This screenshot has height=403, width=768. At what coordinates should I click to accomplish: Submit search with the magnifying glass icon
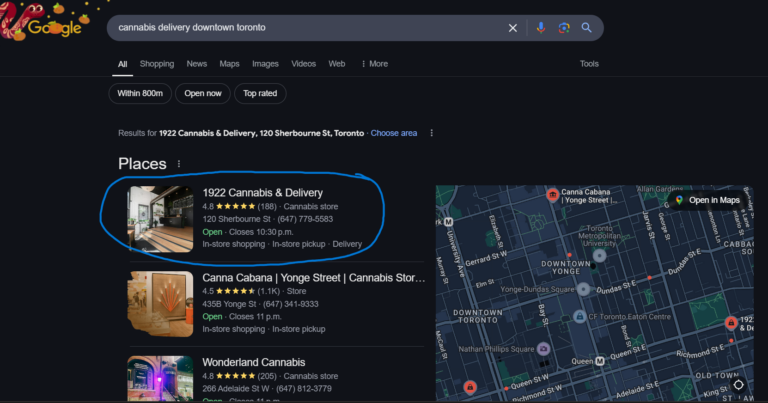tap(586, 28)
